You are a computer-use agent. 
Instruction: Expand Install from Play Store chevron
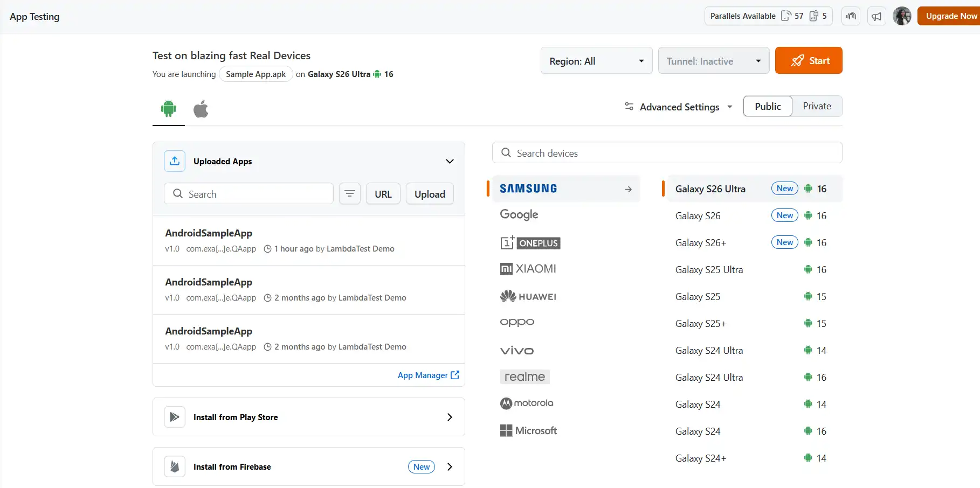[450, 417]
